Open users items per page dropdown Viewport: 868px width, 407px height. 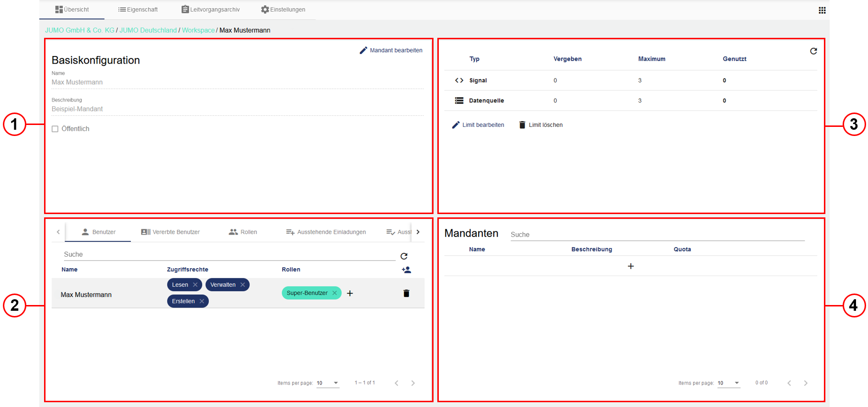click(x=328, y=383)
